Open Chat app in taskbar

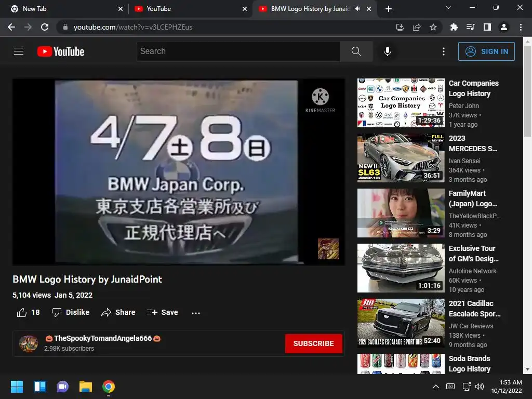pos(62,387)
